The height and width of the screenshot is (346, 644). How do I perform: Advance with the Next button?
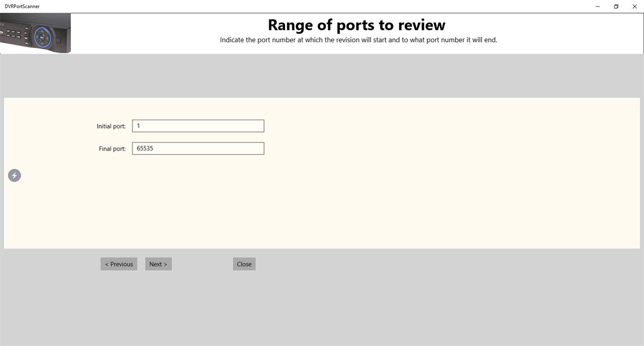tap(158, 264)
